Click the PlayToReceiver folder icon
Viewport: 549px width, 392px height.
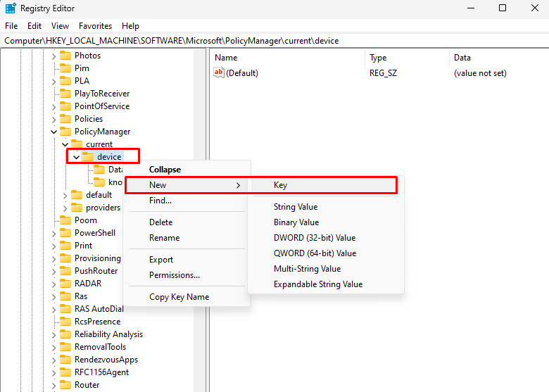(x=65, y=94)
